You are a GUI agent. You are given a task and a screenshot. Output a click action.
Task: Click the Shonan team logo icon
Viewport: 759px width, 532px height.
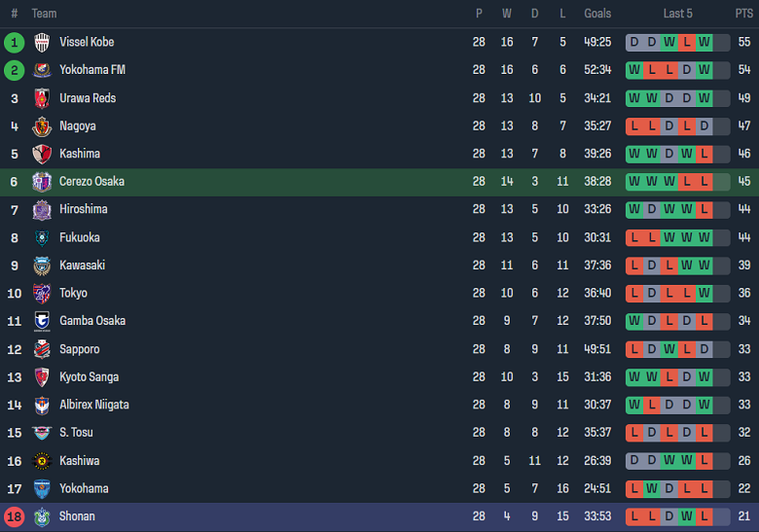pos(42,516)
